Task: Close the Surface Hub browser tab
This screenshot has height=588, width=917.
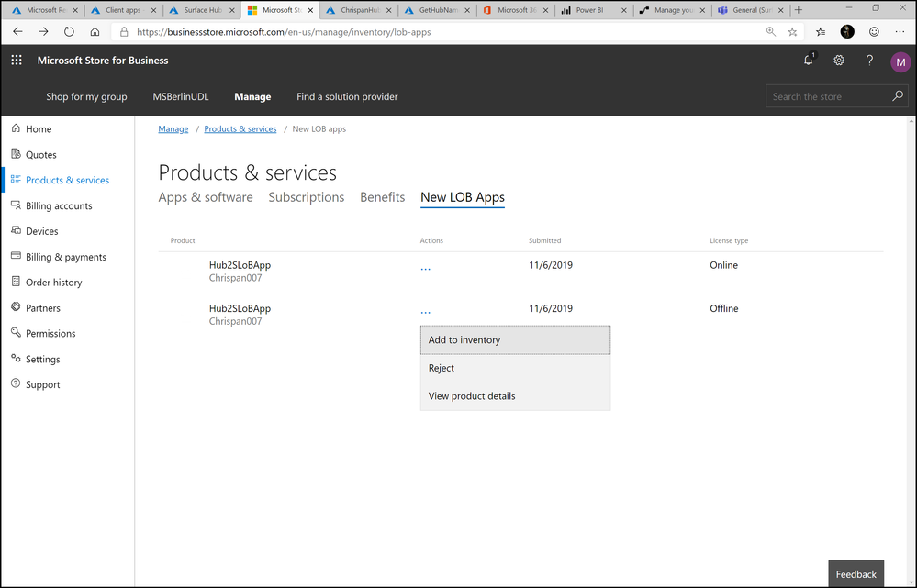Action: (231, 10)
